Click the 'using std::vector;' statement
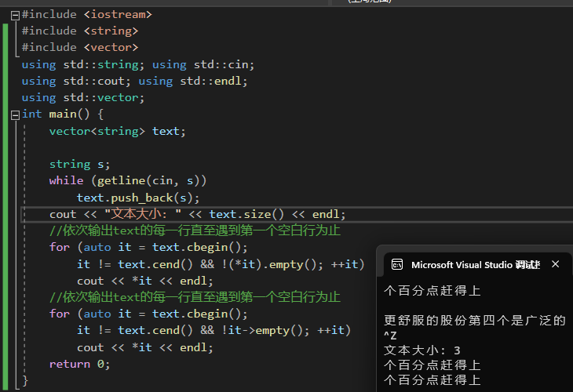Screen dimensions: 573x392 coord(83,97)
